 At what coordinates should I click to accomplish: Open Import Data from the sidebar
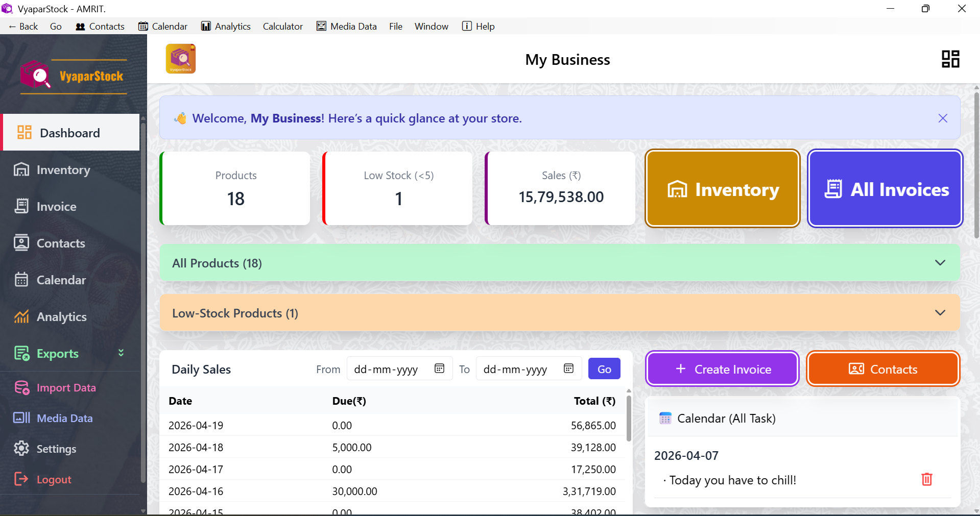coord(66,388)
